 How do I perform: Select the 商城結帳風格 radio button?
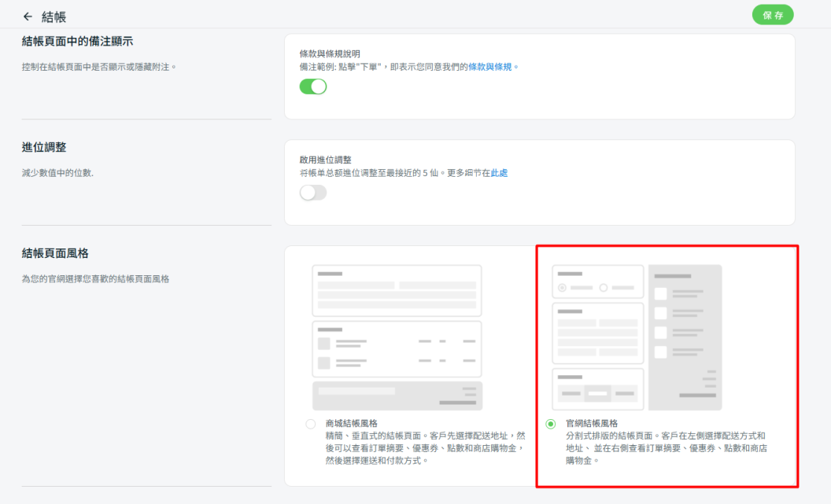point(311,424)
